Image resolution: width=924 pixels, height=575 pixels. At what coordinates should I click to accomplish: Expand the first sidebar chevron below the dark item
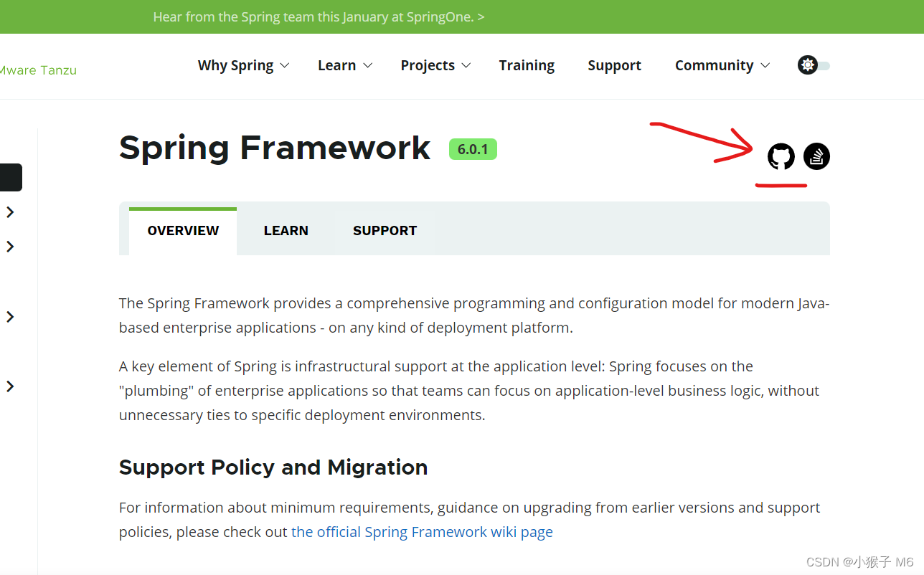(10, 212)
